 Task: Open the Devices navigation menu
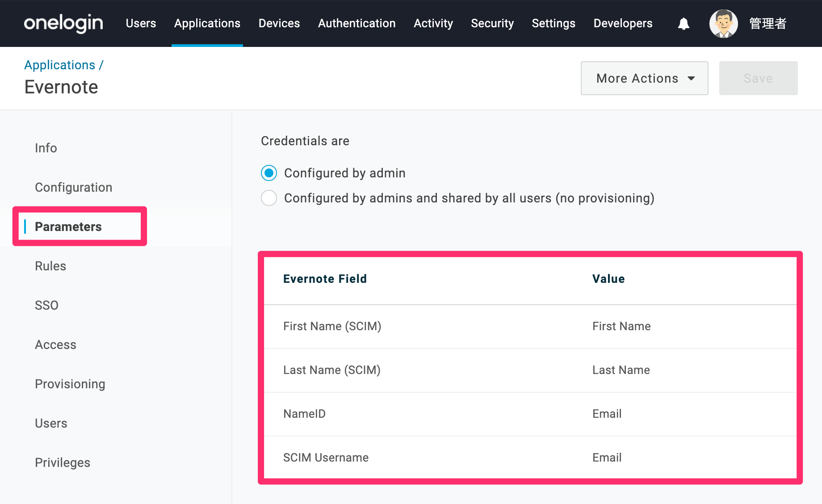[x=279, y=23]
